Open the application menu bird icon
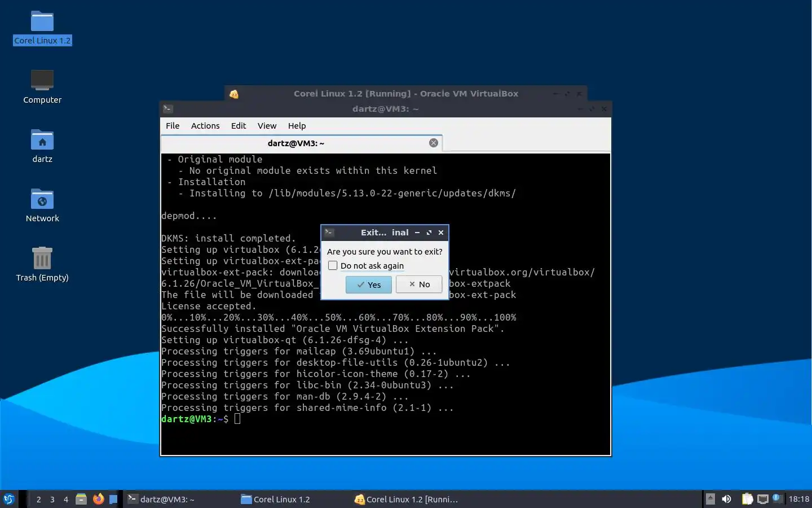The image size is (812, 508). coord(9,499)
